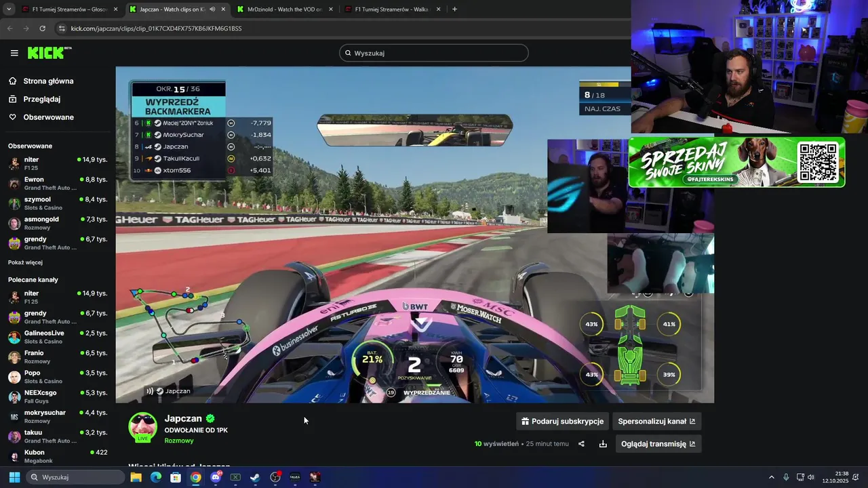Image resolution: width=868 pixels, height=488 pixels.
Task: Open Xbox Game Bar app from taskbar
Action: pos(235,477)
